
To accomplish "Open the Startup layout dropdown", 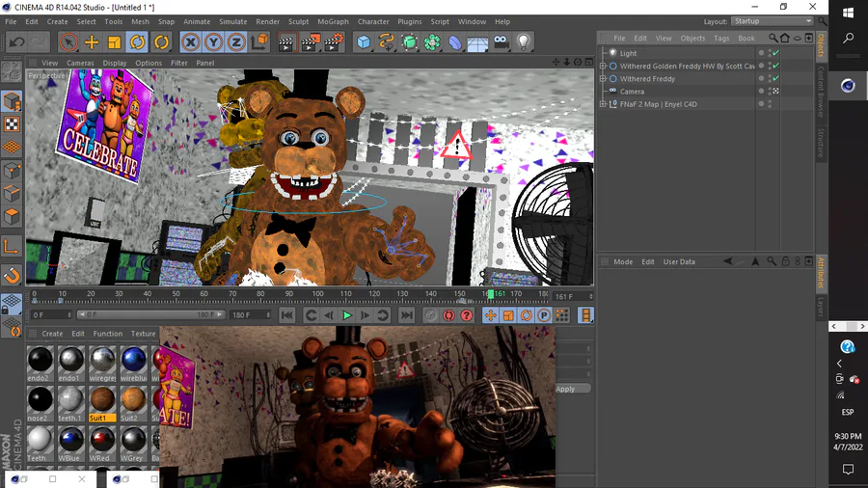I will (x=772, y=21).
